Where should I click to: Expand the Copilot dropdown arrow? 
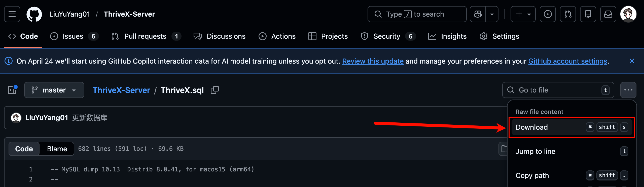492,14
